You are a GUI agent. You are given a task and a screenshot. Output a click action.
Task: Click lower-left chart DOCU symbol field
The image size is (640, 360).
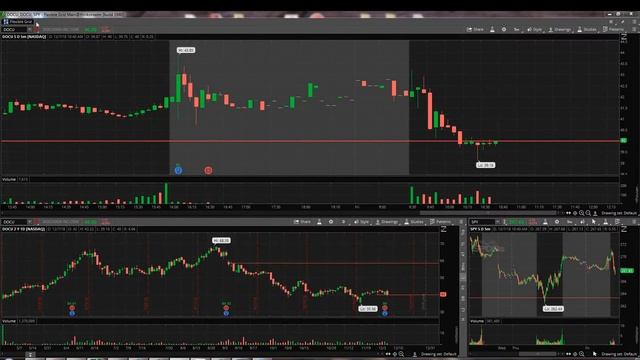14,222
